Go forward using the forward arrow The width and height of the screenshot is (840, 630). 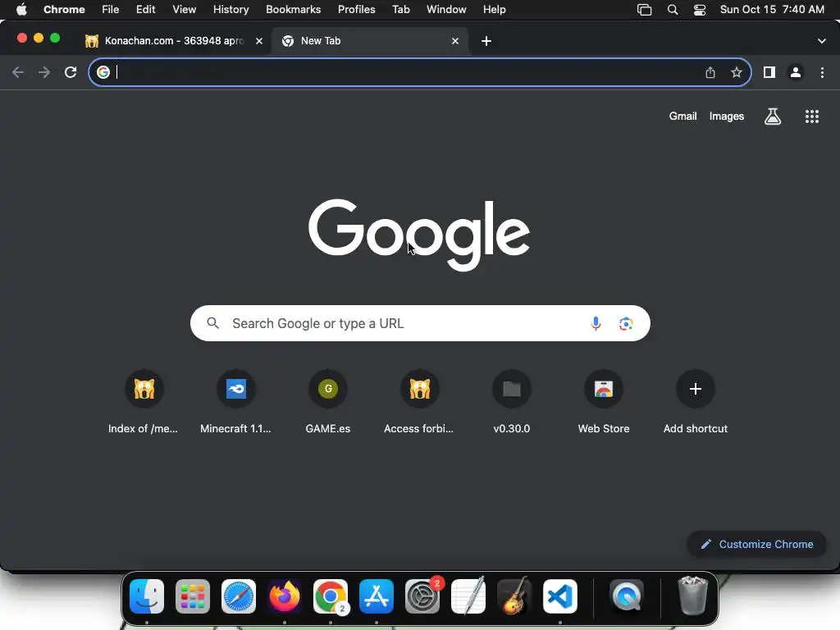[x=44, y=72]
